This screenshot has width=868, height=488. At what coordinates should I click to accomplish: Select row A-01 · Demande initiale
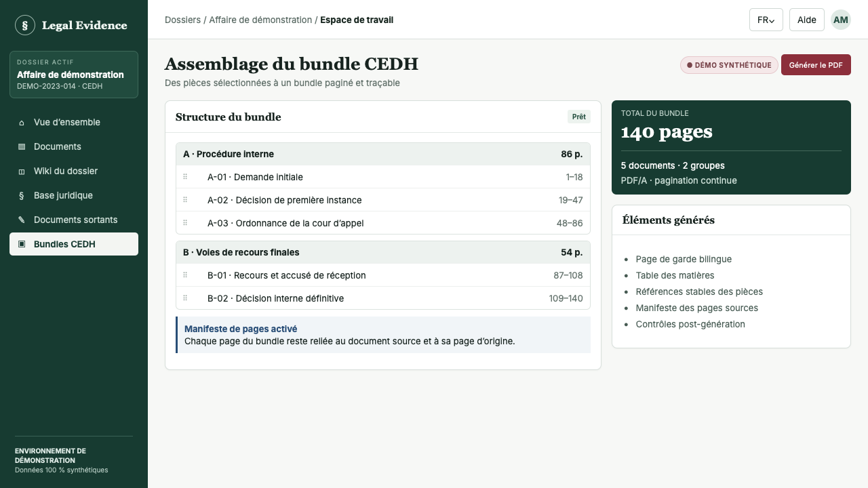click(383, 177)
